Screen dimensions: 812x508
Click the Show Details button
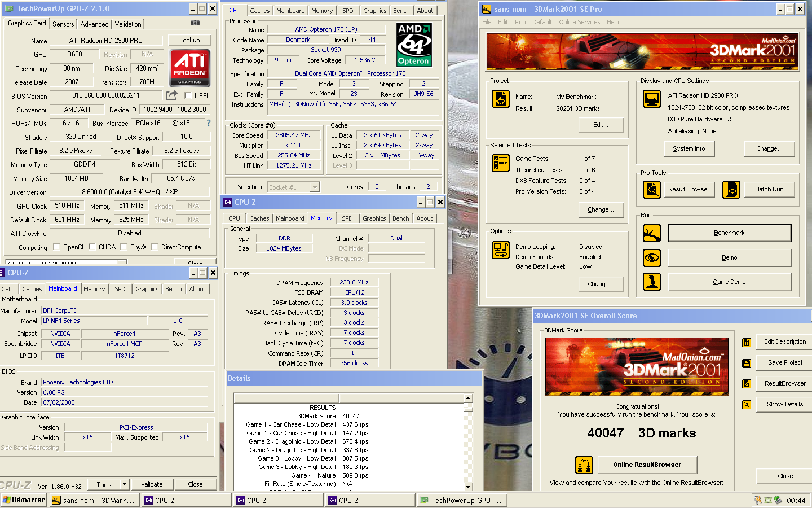click(x=784, y=404)
